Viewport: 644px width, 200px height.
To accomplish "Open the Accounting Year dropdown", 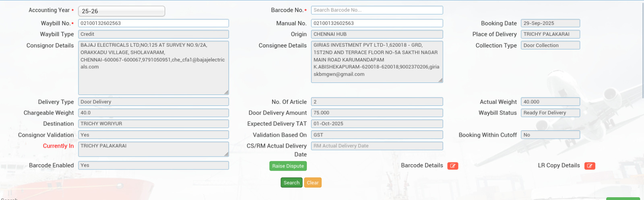I will [121, 11].
